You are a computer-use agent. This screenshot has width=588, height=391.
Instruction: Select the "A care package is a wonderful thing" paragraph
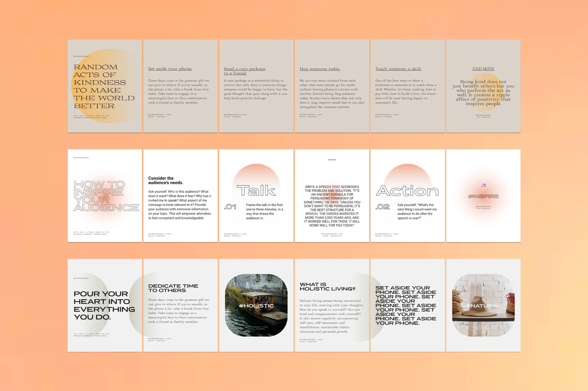click(x=255, y=89)
